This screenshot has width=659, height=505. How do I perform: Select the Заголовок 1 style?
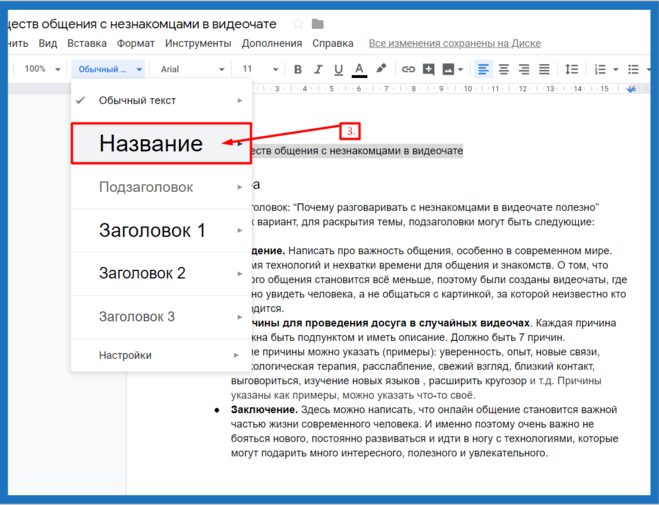click(x=161, y=230)
